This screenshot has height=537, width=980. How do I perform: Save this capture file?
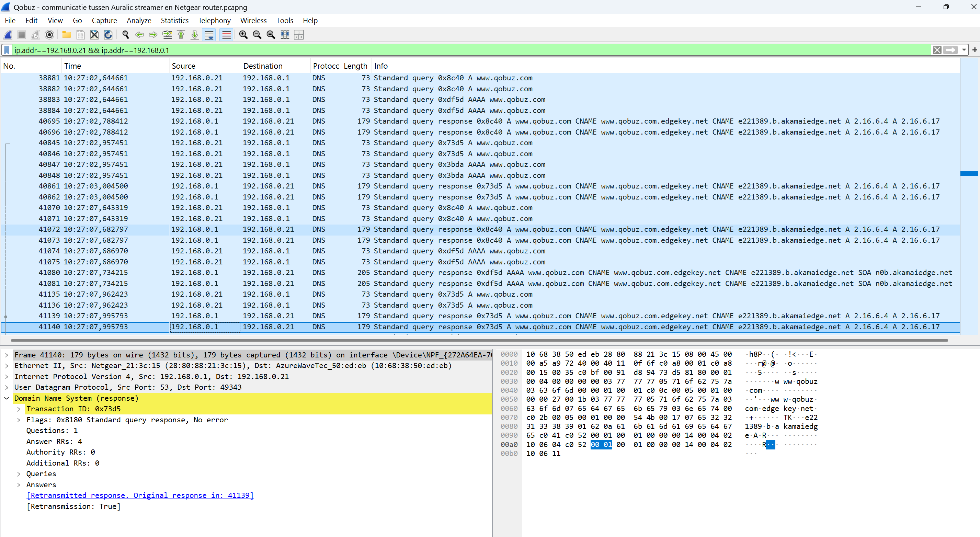tap(80, 35)
